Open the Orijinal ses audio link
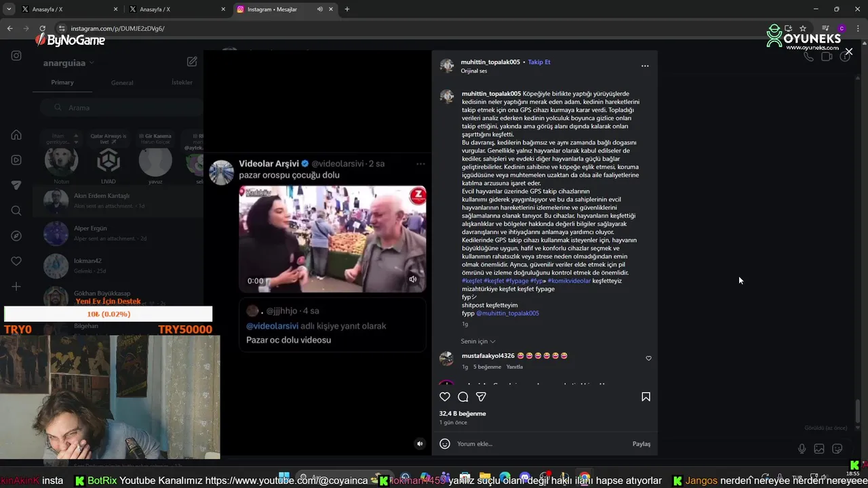Image resolution: width=868 pixels, height=488 pixels. coord(474,70)
